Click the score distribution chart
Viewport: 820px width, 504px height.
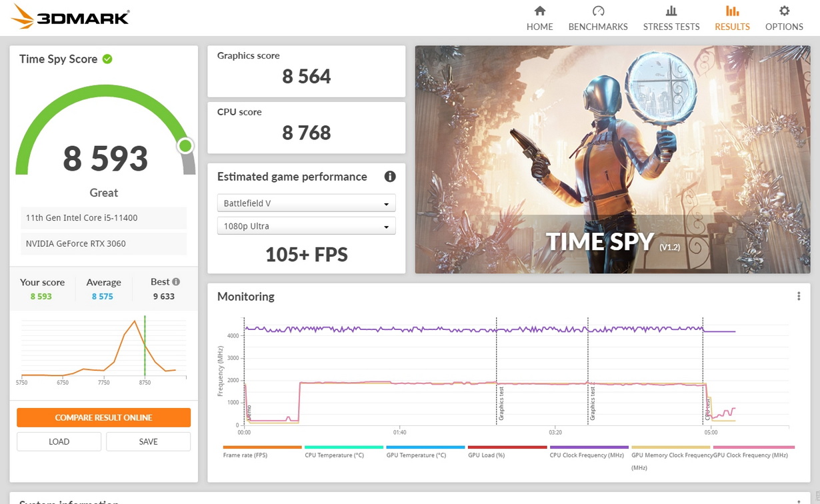point(103,350)
